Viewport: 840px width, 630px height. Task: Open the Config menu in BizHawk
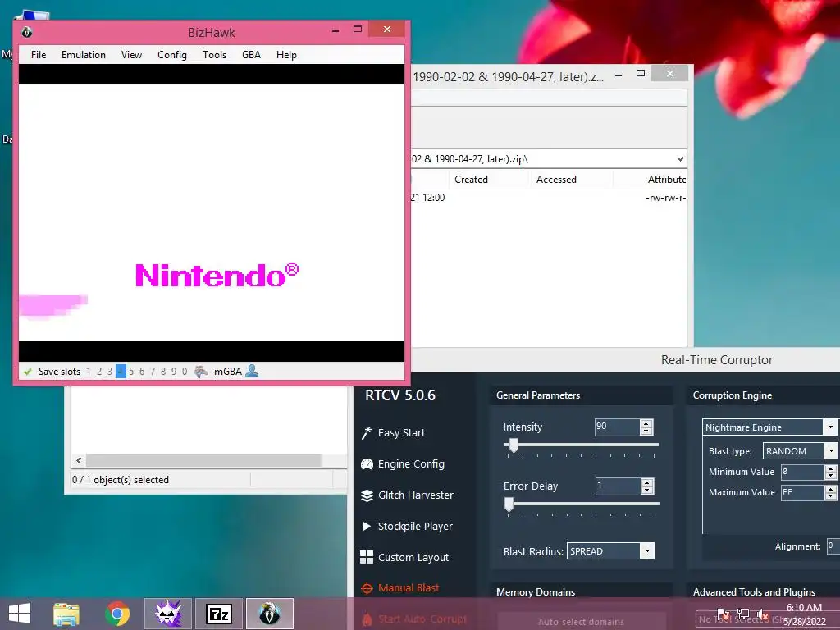(172, 55)
